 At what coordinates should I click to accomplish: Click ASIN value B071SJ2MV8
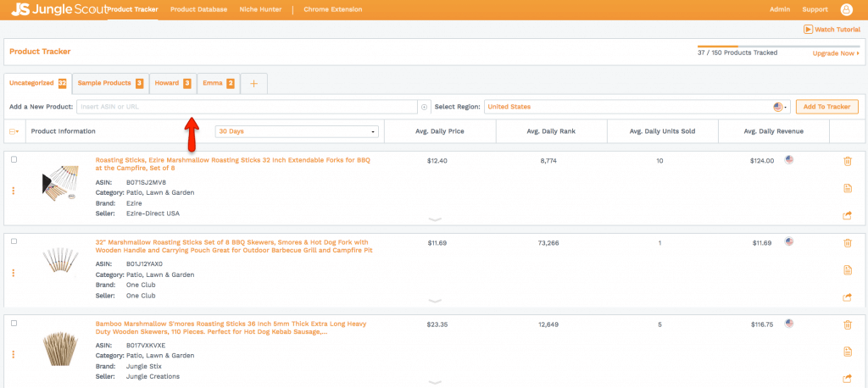click(146, 182)
